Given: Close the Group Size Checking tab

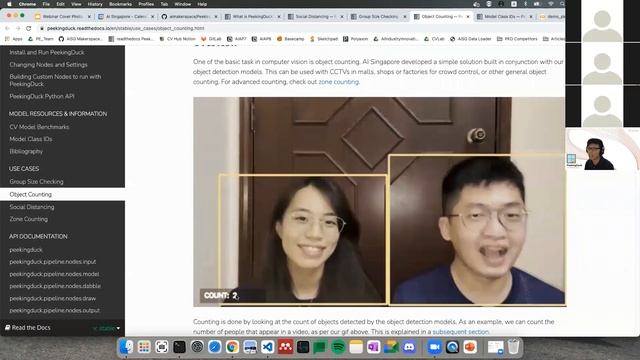Looking at the screenshot, I should coord(405,17).
